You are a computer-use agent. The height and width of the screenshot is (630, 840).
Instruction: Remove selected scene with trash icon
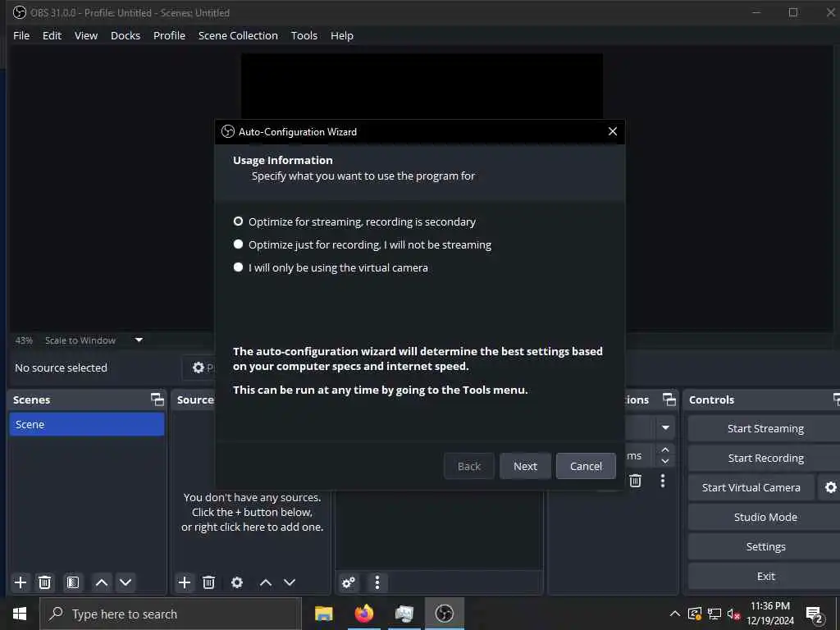[45, 582]
